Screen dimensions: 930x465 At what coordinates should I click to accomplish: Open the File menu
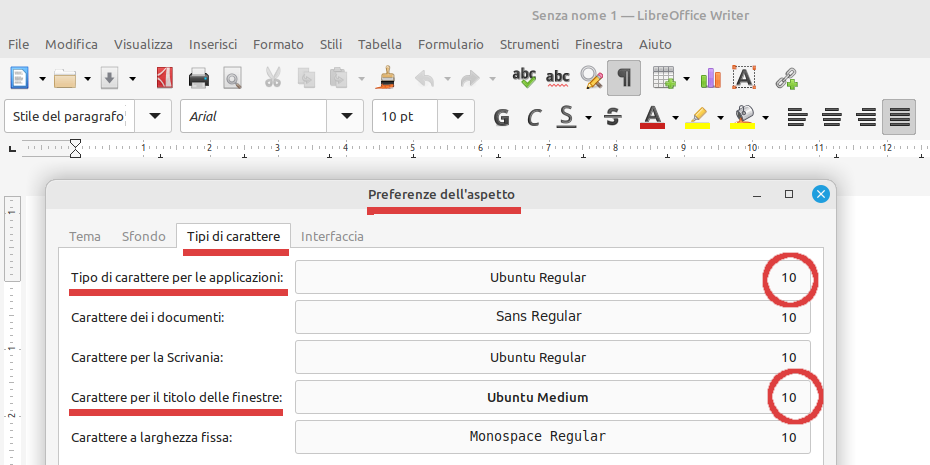click(18, 44)
